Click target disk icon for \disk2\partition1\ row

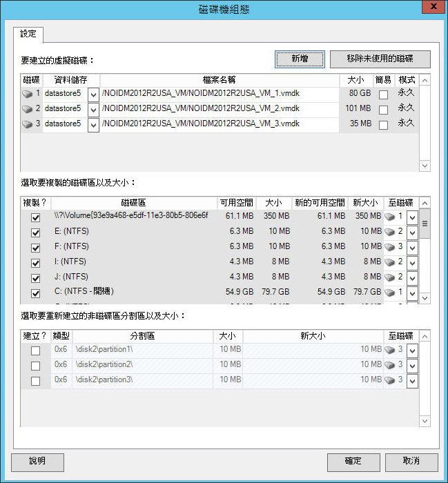(390, 350)
